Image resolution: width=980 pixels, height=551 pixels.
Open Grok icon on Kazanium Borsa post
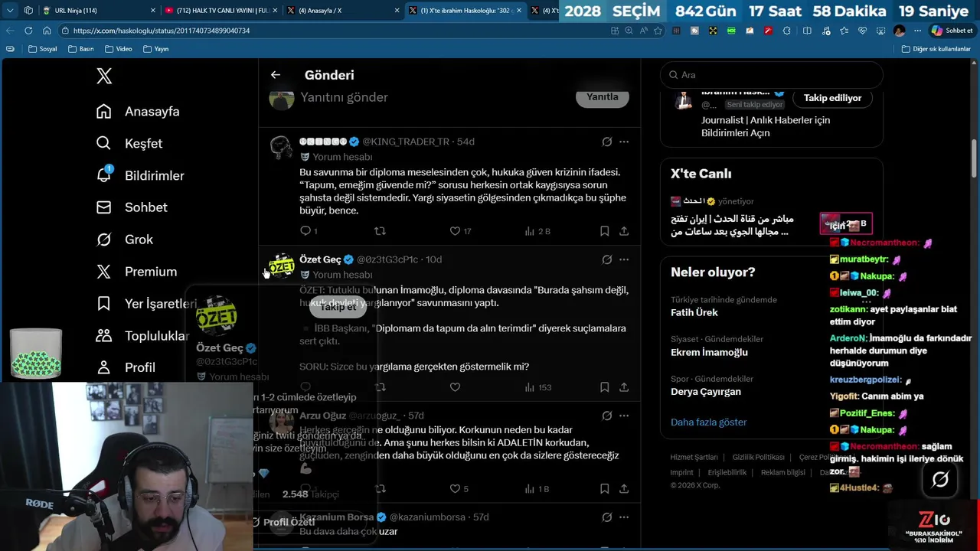[x=606, y=517]
